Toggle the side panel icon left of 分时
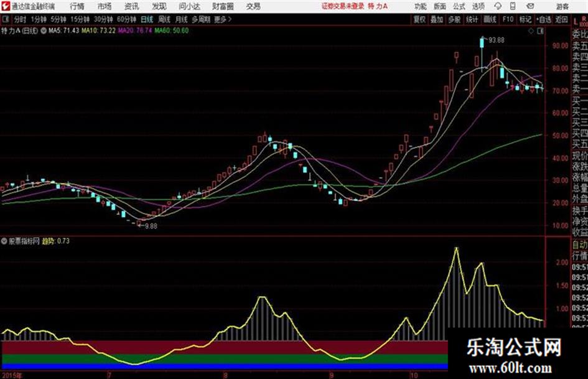 click(6, 19)
